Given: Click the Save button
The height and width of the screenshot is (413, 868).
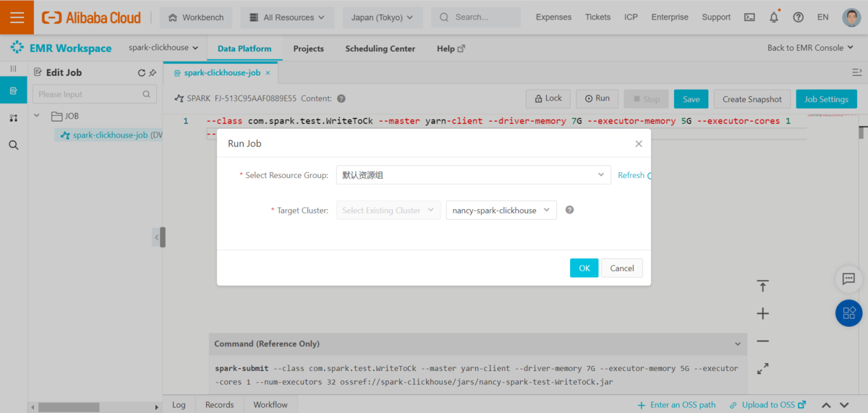Looking at the screenshot, I should coord(691,99).
